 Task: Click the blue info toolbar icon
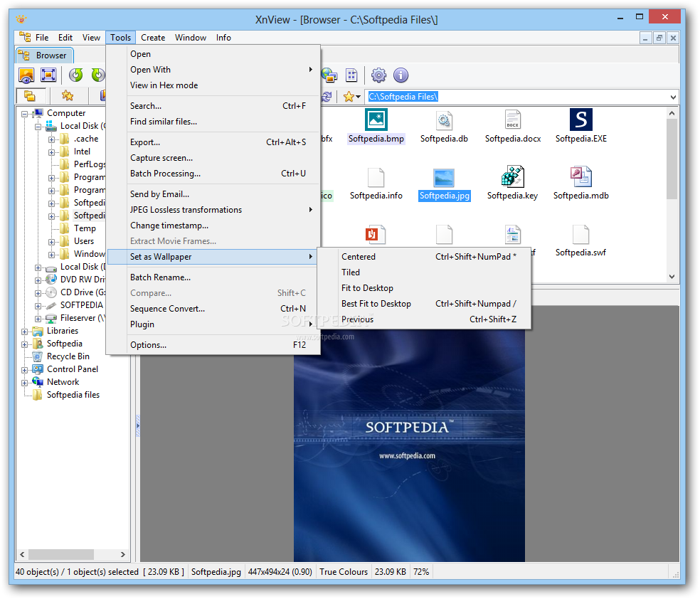pyautogui.click(x=401, y=75)
